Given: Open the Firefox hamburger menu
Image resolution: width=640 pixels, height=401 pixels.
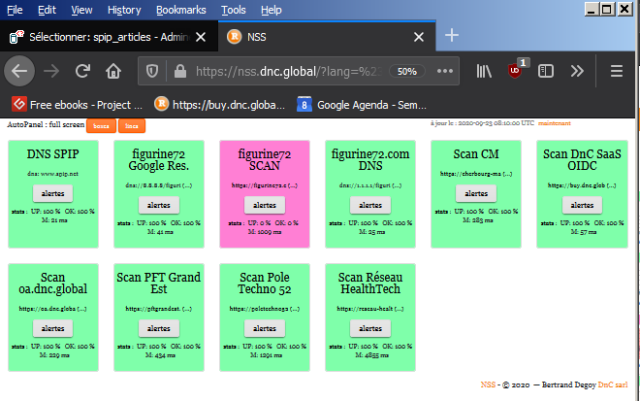Looking at the screenshot, I should point(616,71).
